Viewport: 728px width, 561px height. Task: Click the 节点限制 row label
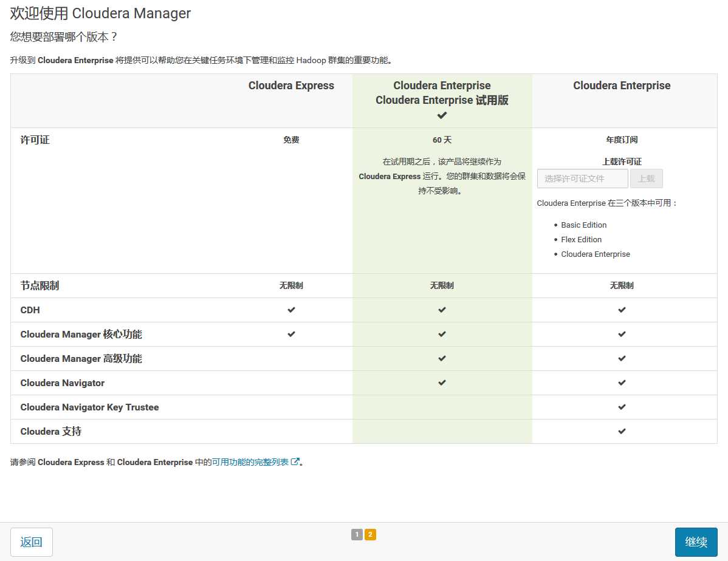coord(39,285)
